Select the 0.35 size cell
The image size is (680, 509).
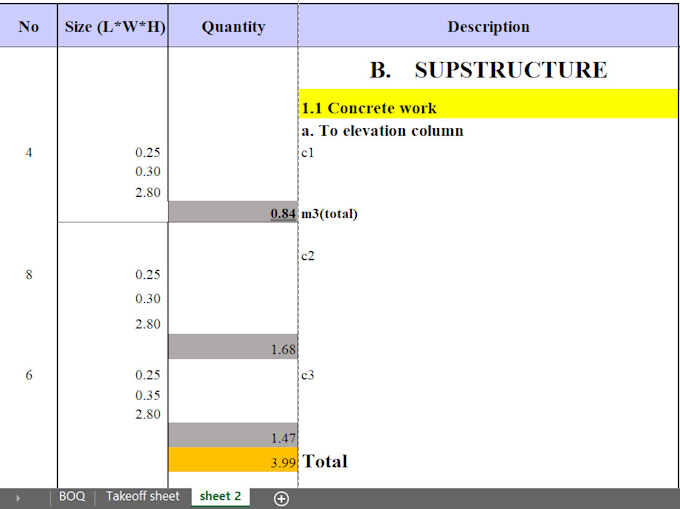pyautogui.click(x=113, y=395)
